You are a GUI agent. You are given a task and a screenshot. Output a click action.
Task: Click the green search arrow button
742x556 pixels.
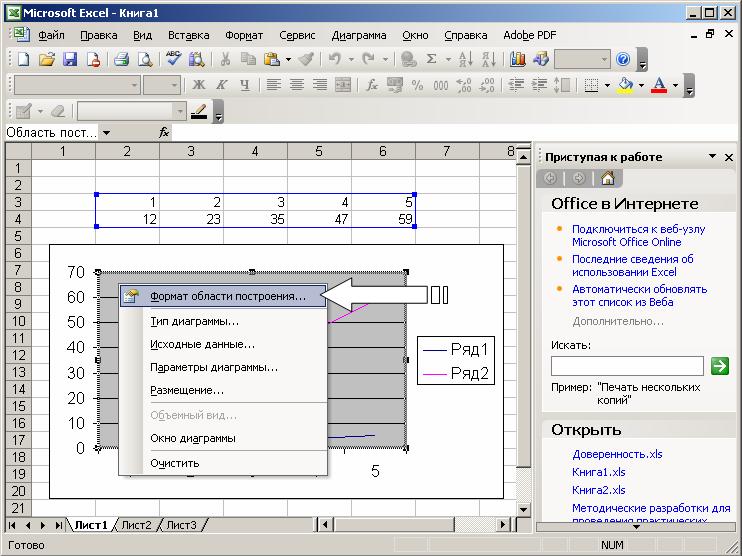click(x=720, y=366)
